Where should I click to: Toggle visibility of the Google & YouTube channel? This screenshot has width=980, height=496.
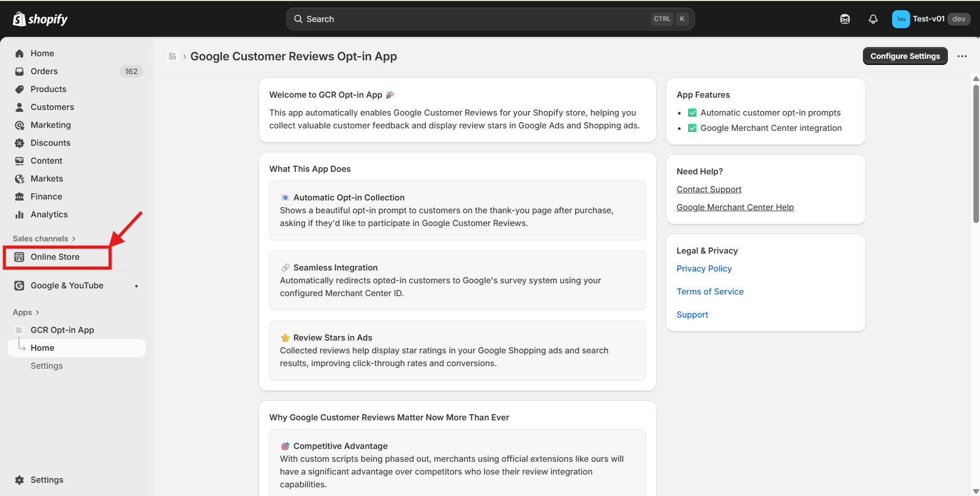pyautogui.click(x=136, y=286)
